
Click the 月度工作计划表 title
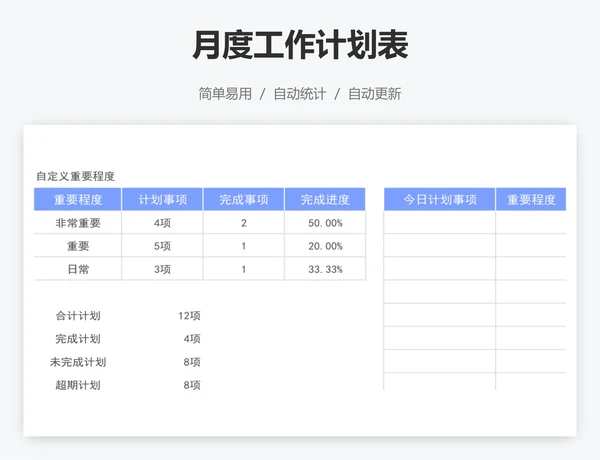tap(300, 45)
